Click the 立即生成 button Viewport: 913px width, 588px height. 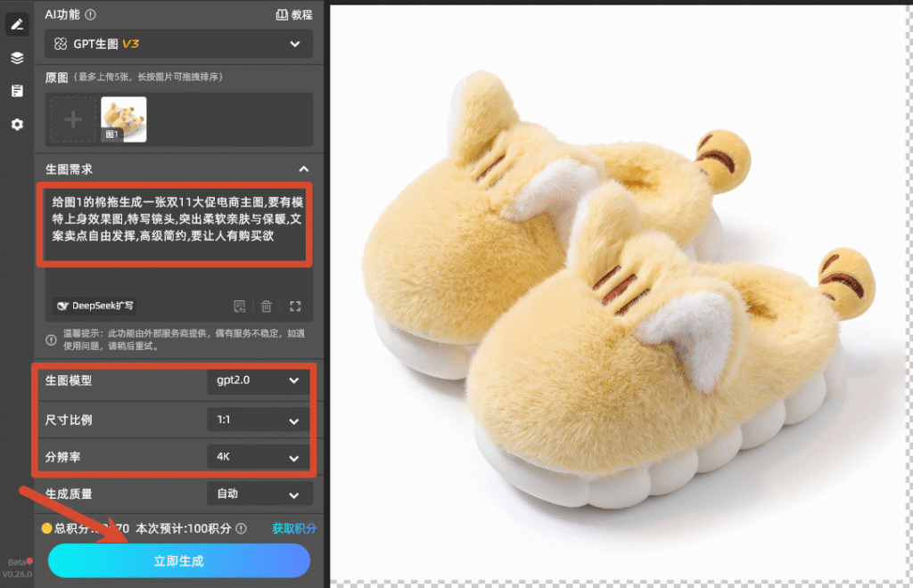pyautogui.click(x=178, y=560)
